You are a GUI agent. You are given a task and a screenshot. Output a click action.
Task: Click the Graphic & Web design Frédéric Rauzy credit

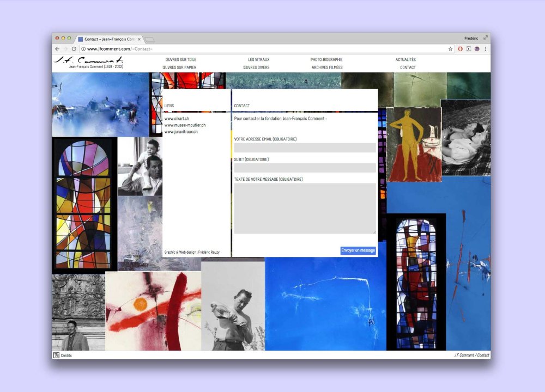(x=192, y=252)
